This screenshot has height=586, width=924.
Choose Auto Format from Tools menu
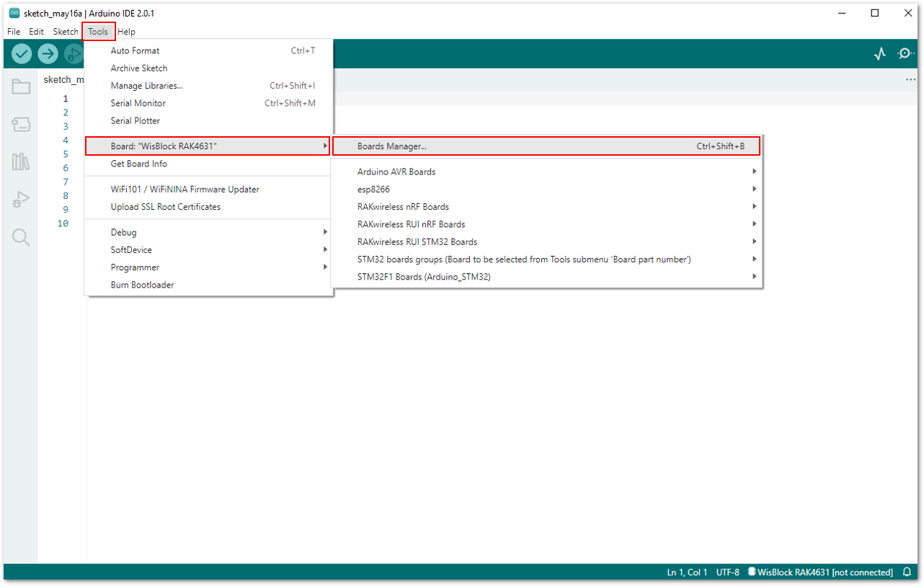(x=208, y=50)
